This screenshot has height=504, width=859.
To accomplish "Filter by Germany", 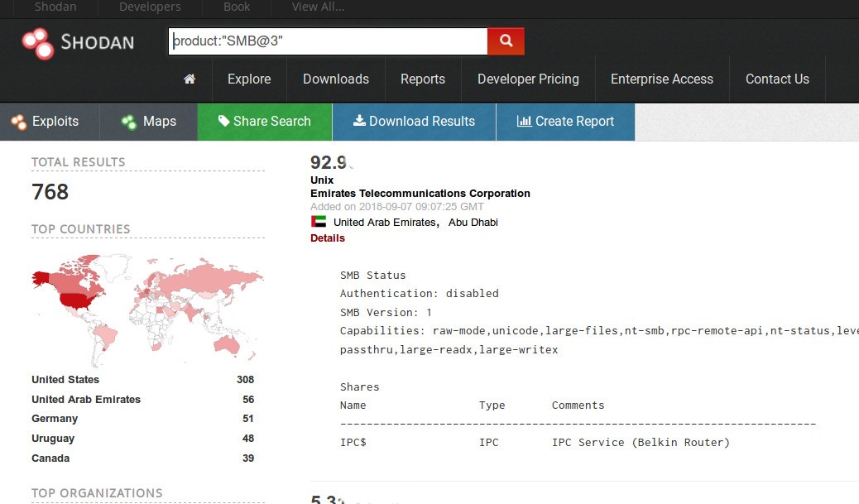I will coord(55,419).
